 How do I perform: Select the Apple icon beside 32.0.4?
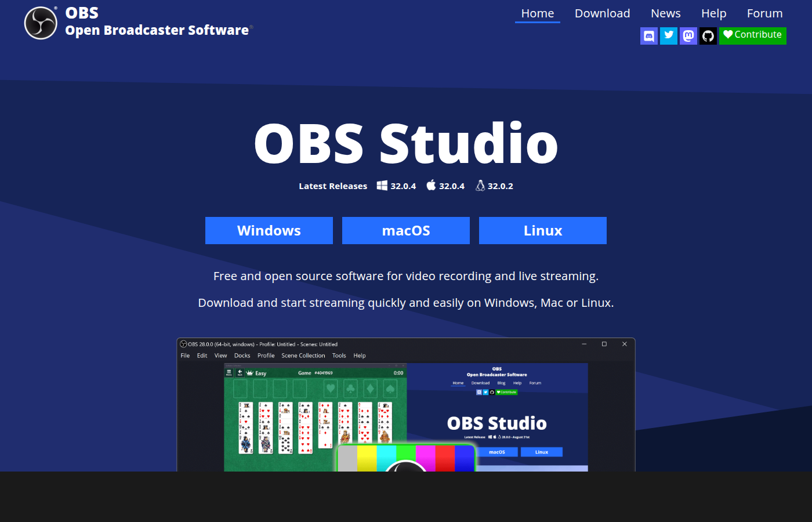431,186
